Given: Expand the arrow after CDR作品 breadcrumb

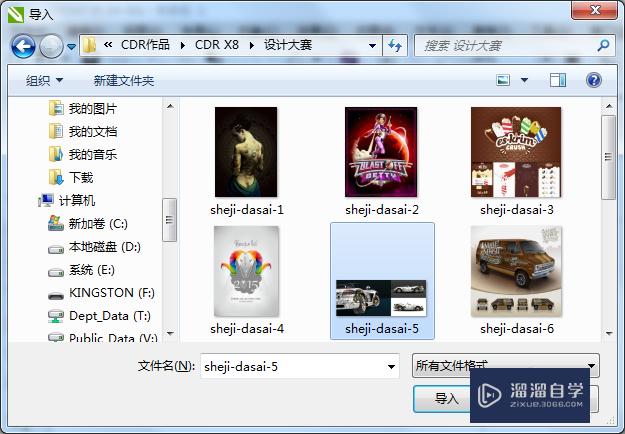Looking at the screenshot, I should click(183, 45).
